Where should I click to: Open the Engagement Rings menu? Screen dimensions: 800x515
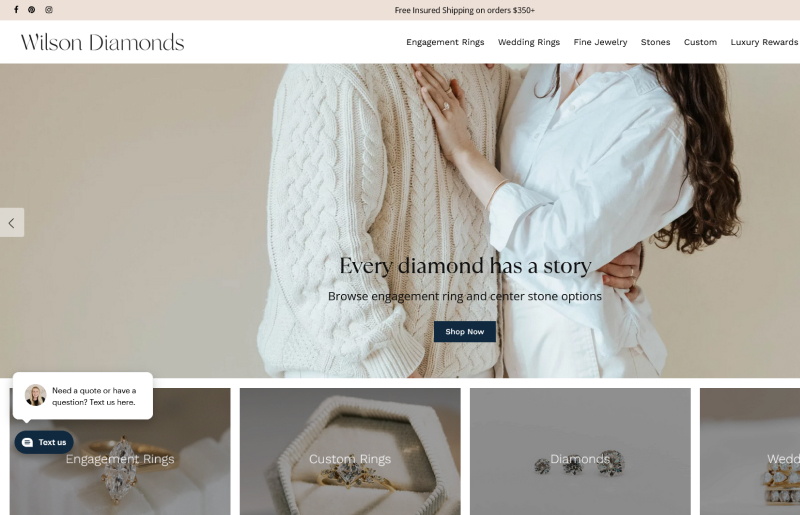pos(445,42)
